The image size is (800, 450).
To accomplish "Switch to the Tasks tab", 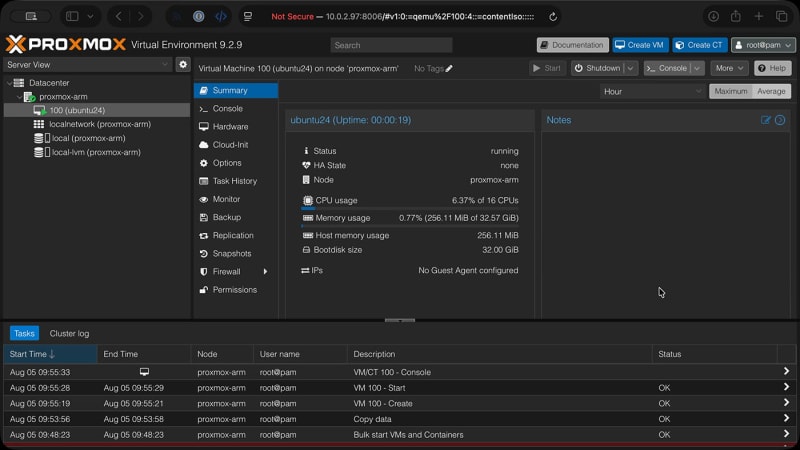I will coord(24,333).
